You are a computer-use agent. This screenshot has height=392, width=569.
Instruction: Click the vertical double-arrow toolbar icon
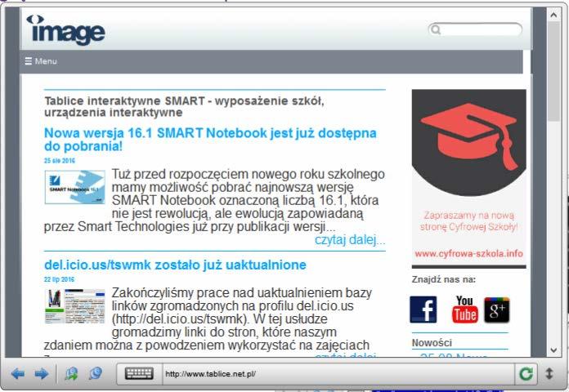(x=549, y=373)
